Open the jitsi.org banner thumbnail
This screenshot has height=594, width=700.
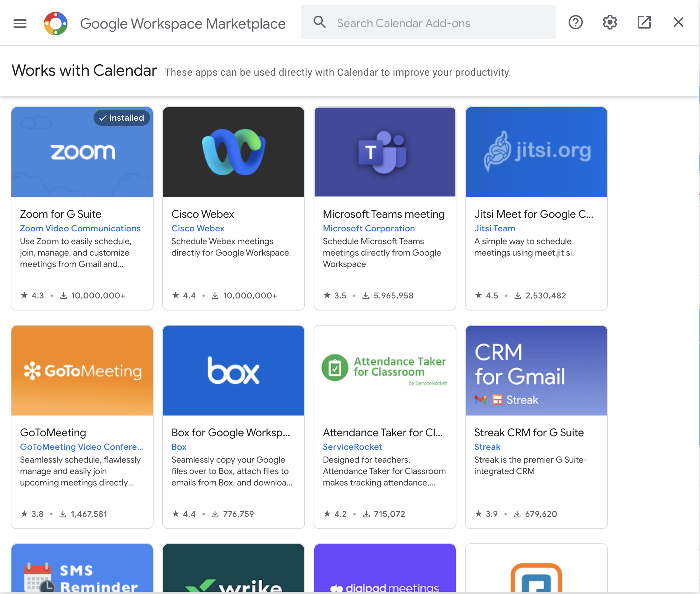point(536,152)
